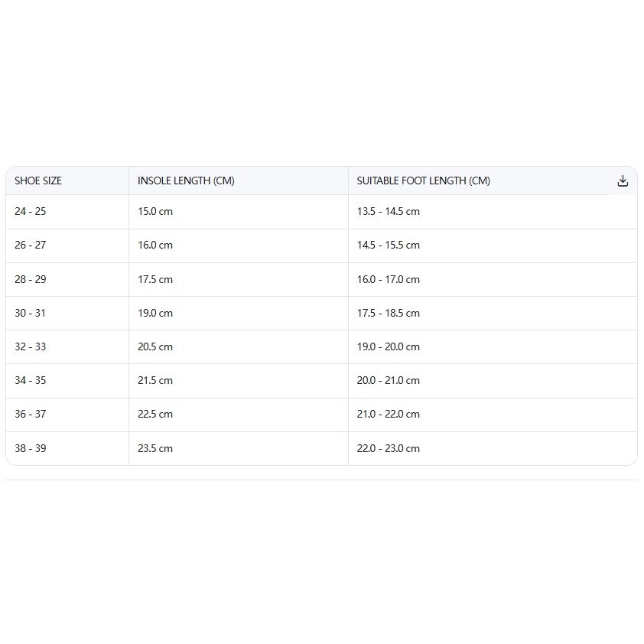The height and width of the screenshot is (644, 644).
Task: Select the SHOE SIZE column header
Action: [x=67, y=181]
